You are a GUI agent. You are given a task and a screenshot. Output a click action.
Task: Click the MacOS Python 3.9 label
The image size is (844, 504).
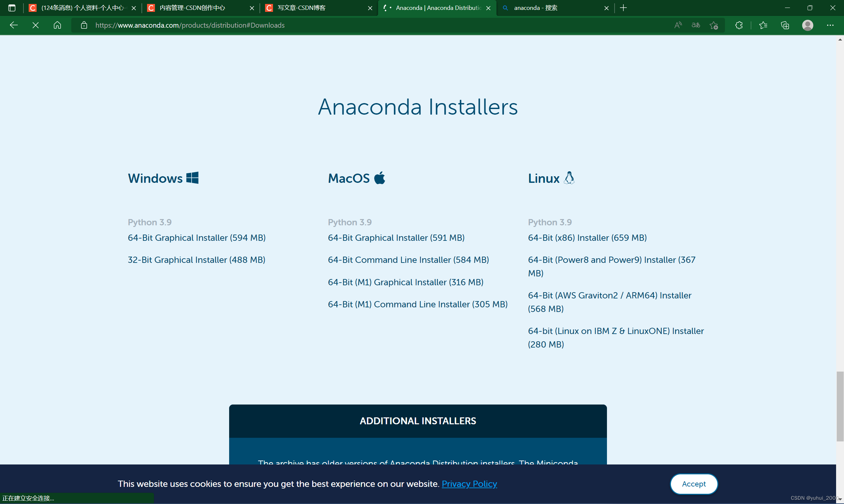coord(350,222)
